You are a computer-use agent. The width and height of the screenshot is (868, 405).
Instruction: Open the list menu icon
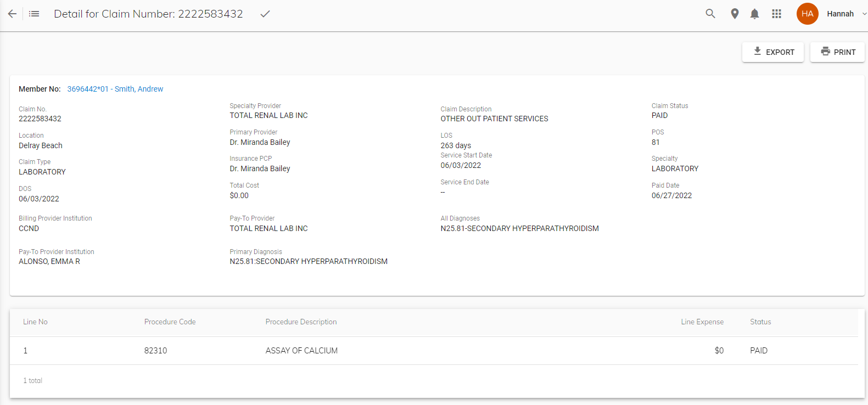coord(34,14)
